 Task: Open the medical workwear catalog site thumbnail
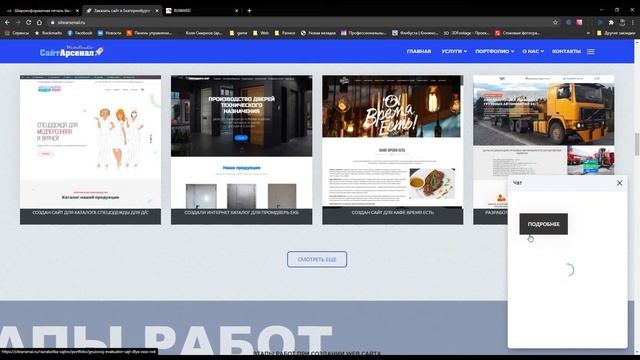pos(91,142)
